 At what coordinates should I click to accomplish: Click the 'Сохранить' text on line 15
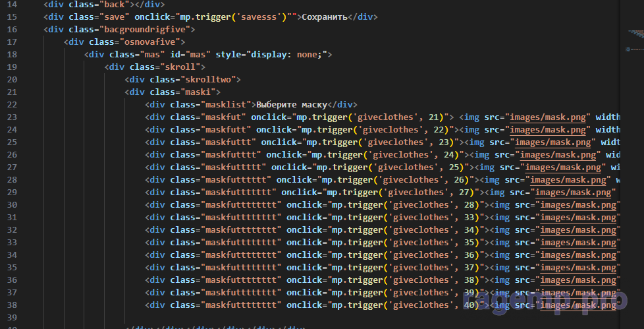pos(325,16)
